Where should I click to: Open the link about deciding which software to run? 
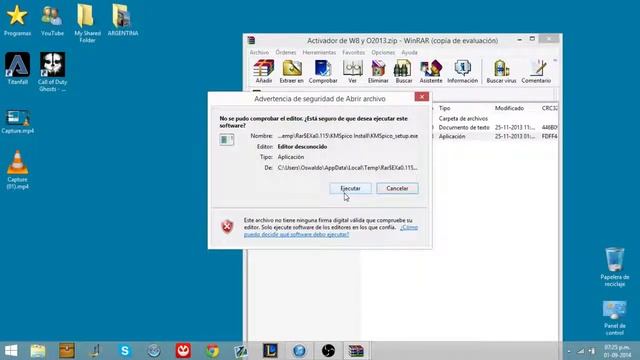pyautogui.click(x=296, y=234)
